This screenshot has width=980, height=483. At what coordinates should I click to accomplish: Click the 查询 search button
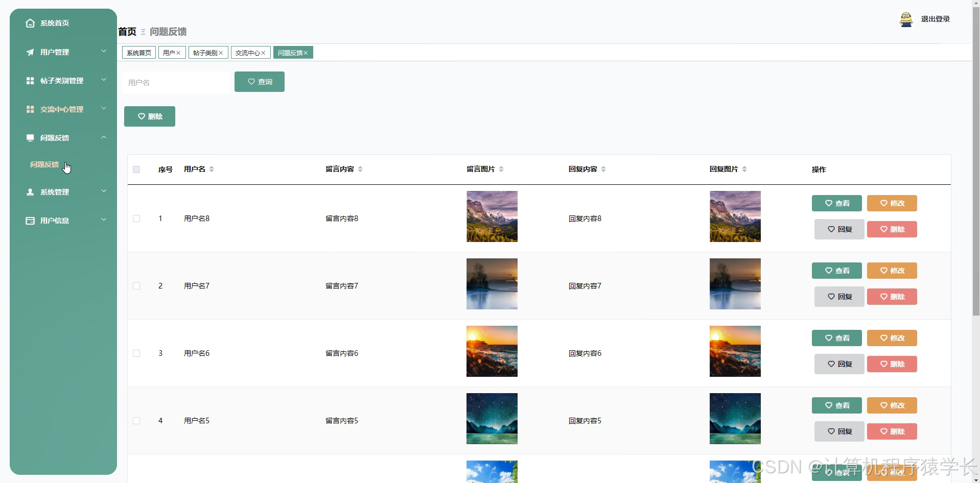coord(260,82)
